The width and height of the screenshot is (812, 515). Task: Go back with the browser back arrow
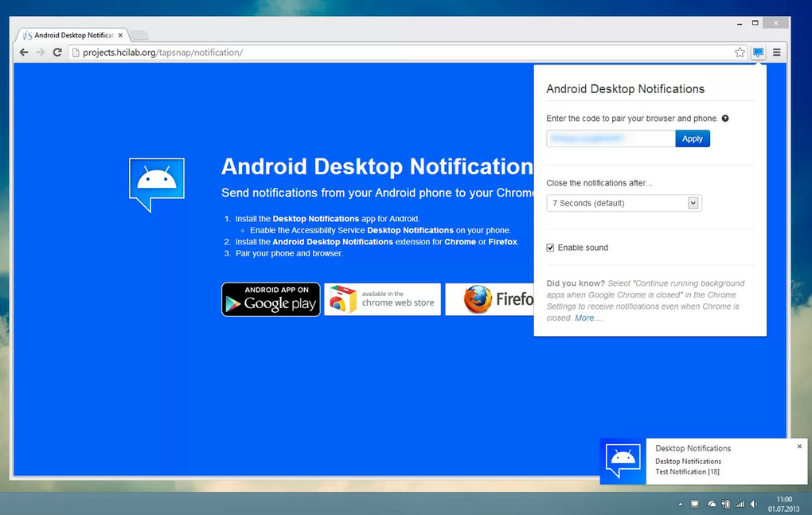24,53
